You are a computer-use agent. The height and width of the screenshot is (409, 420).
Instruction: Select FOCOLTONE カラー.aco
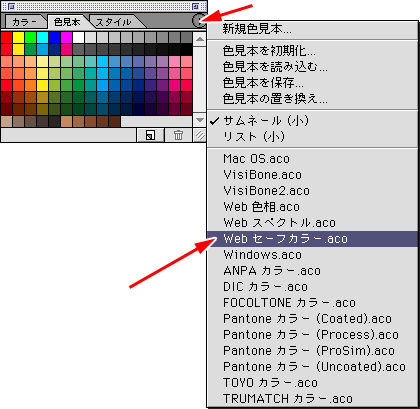coord(312,303)
